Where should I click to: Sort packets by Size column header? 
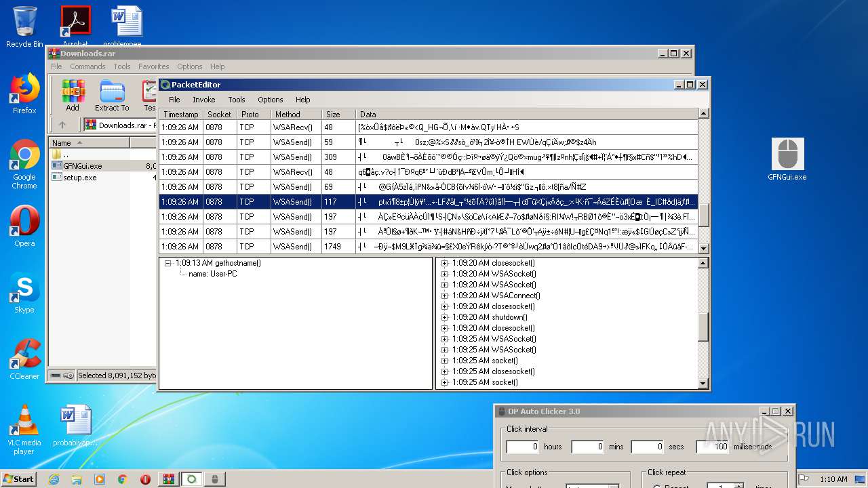point(338,115)
